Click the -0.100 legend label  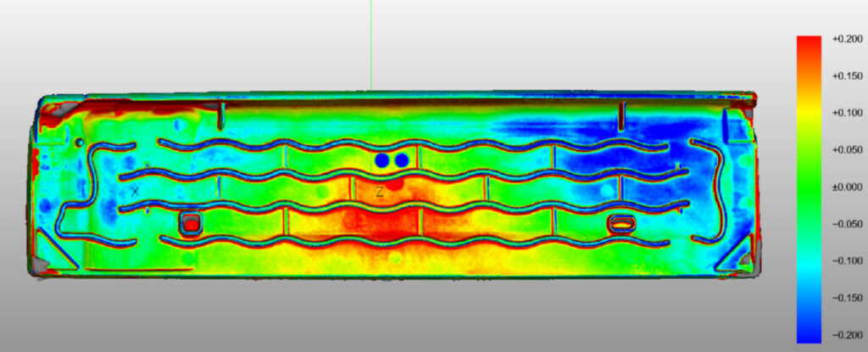(x=847, y=261)
